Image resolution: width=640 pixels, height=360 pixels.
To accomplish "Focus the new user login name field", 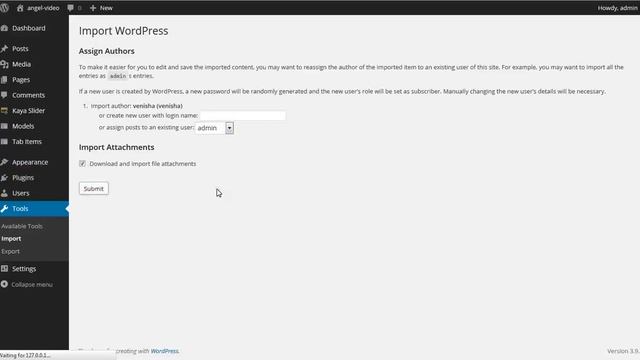I will point(243,116).
